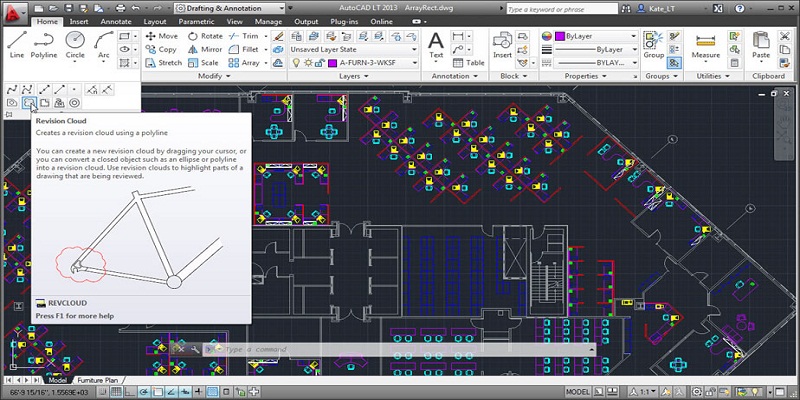Choose the Stretch tool
The width and height of the screenshot is (800, 400).
click(x=163, y=63)
